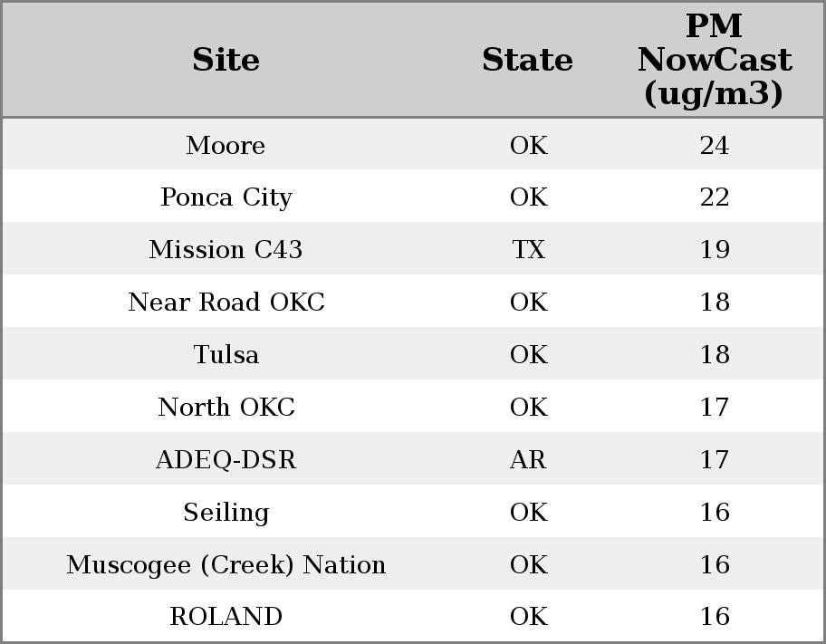This screenshot has height=644, width=826.
Task: Click Muscogee (Creek) Nation site cell
Action: coord(226,564)
